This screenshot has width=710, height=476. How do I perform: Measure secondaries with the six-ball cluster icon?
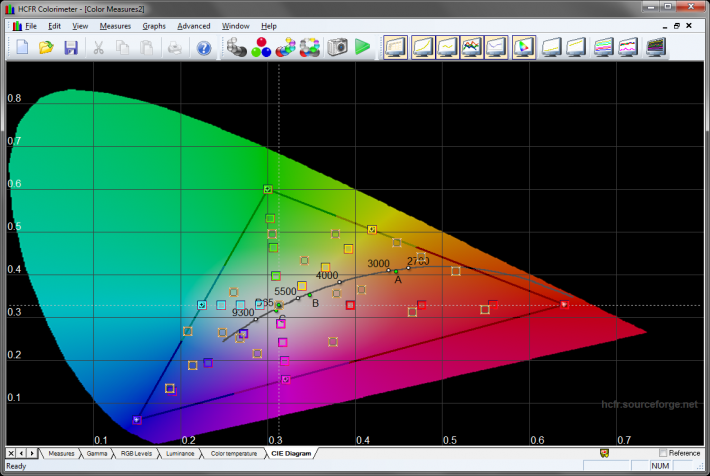(x=286, y=47)
